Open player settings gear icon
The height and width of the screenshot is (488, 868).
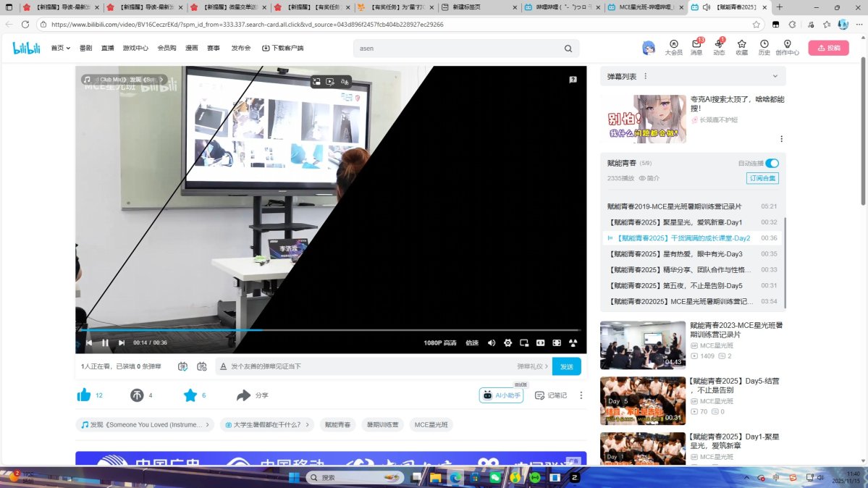point(507,342)
